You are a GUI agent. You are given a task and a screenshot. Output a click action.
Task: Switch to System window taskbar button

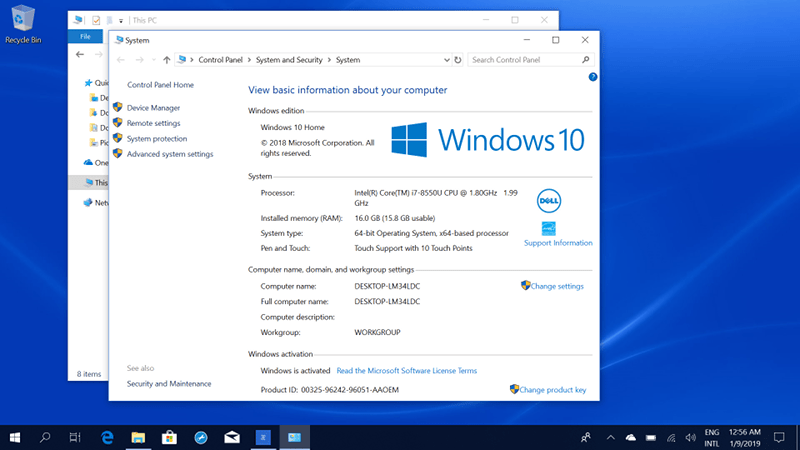click(294, 437)
